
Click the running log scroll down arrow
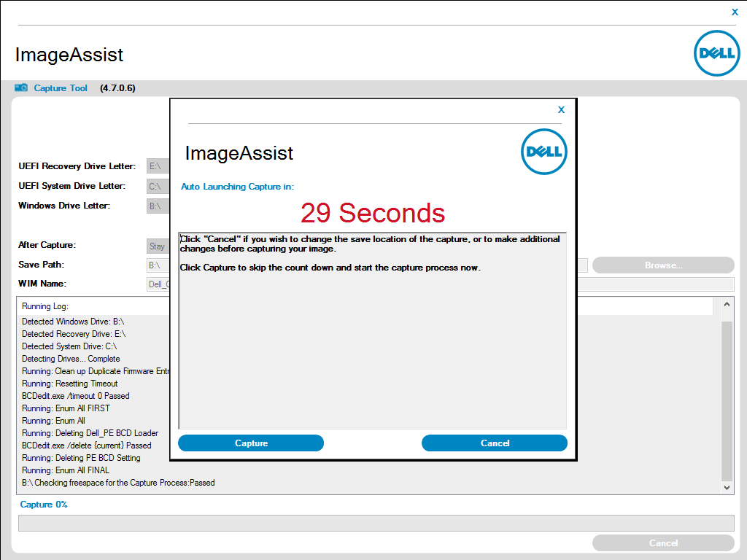click(727, 487)
